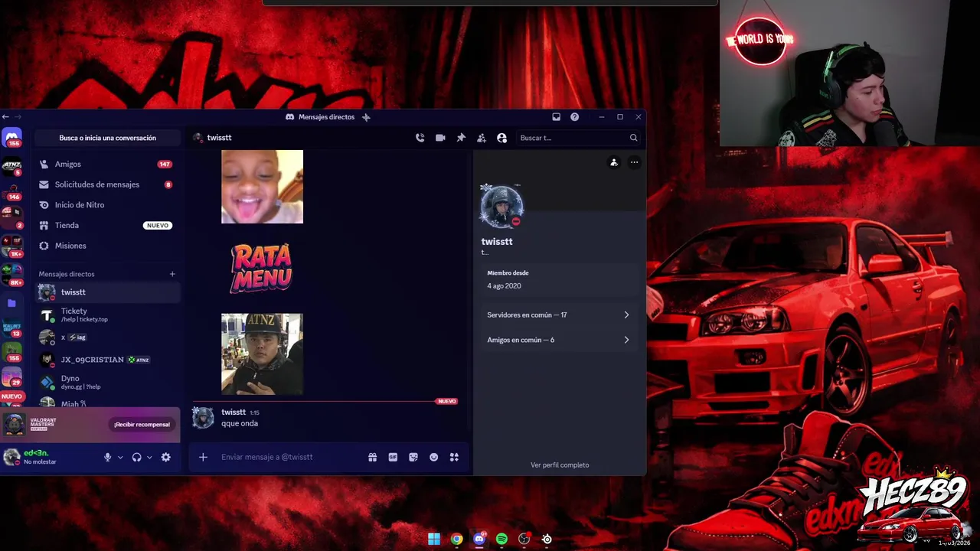Screen dimensions: 980x551
Task: Open the server folder with the 8K+ badge
Action: pyautogui.click(x=11, y=273)
